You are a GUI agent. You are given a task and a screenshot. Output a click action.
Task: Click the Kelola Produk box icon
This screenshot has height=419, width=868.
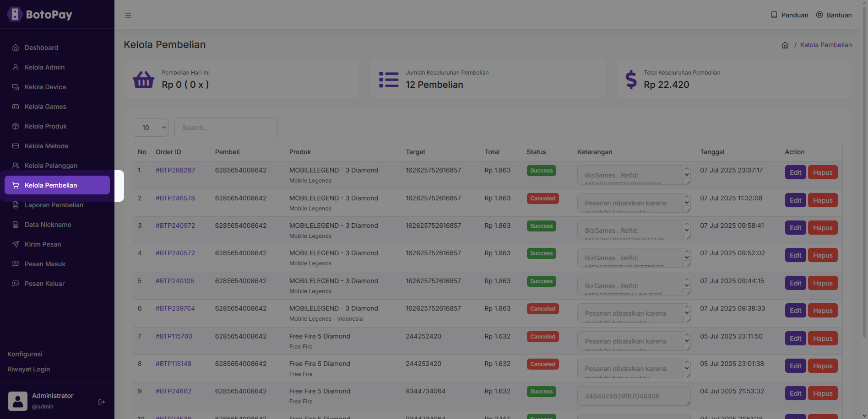(16, 126)
